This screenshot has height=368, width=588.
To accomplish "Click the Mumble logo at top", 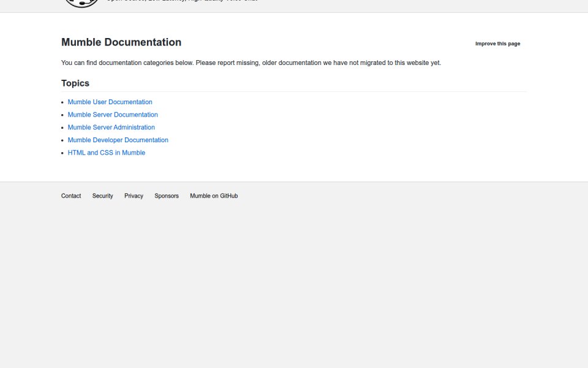I will pyautogui.click(x=81, y=3).
